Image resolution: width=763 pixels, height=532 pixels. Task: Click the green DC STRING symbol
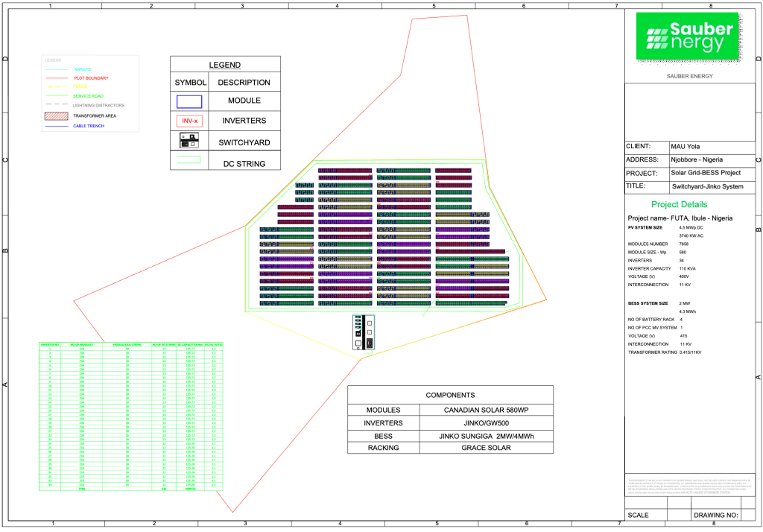click(x=189, y=159)
